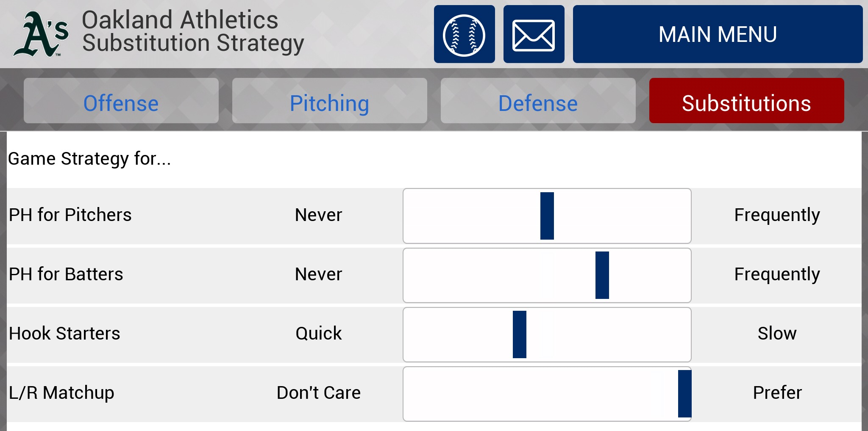Click "Prefer" in the L/R Matchup row

pos(777,393)
